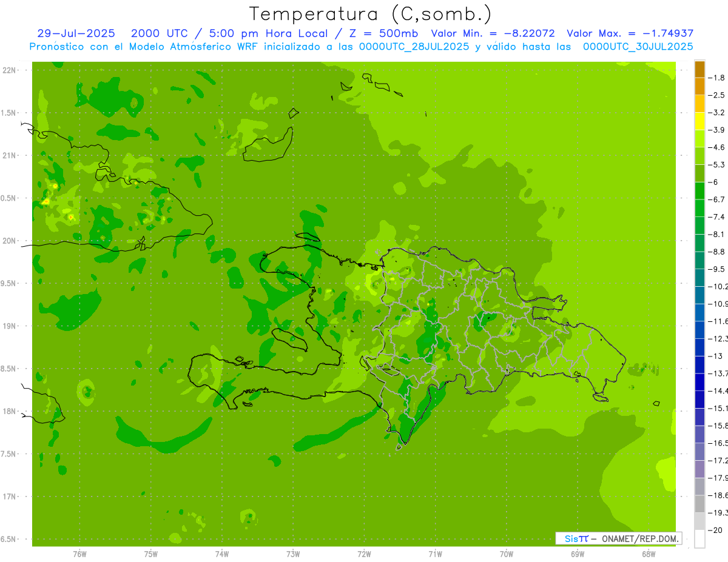The width and height of the screenshot is (728, 562).
Task: Click the "22N" latitude label
Action: click(x=8, y=70)
